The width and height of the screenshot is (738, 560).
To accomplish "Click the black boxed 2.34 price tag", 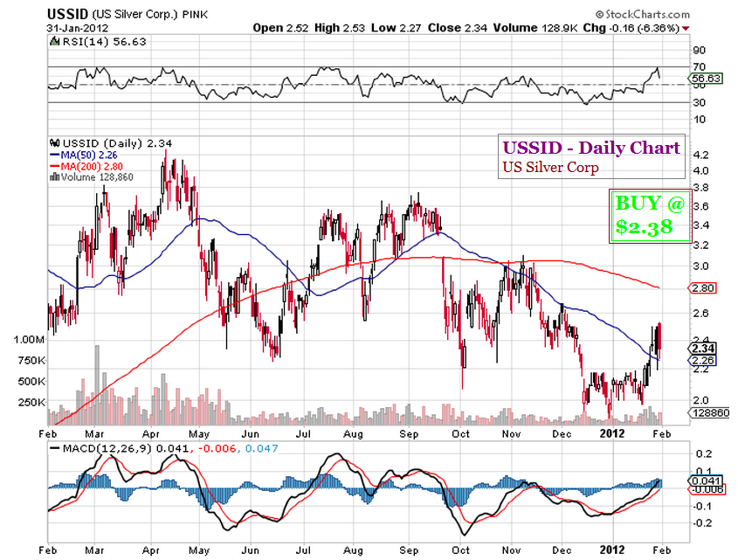I will (702, 349).
